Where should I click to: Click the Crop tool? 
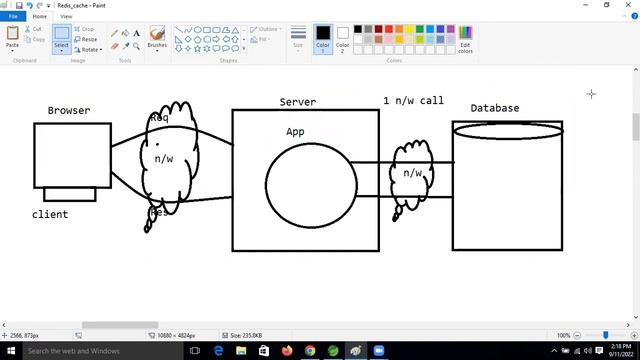tap(84, 29)
